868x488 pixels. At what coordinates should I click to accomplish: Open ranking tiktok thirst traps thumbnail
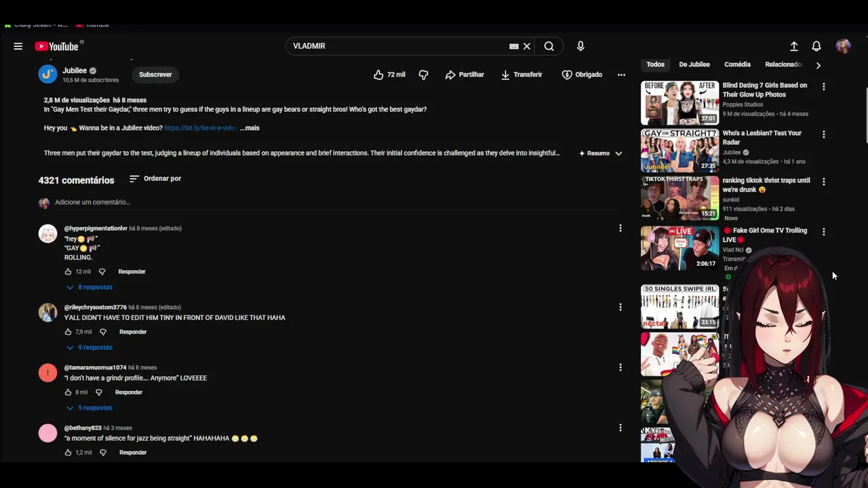pos(679,198)
